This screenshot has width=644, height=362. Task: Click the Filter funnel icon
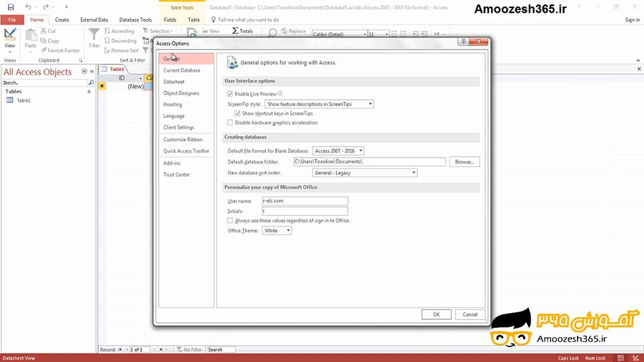(x=94, y=34)
